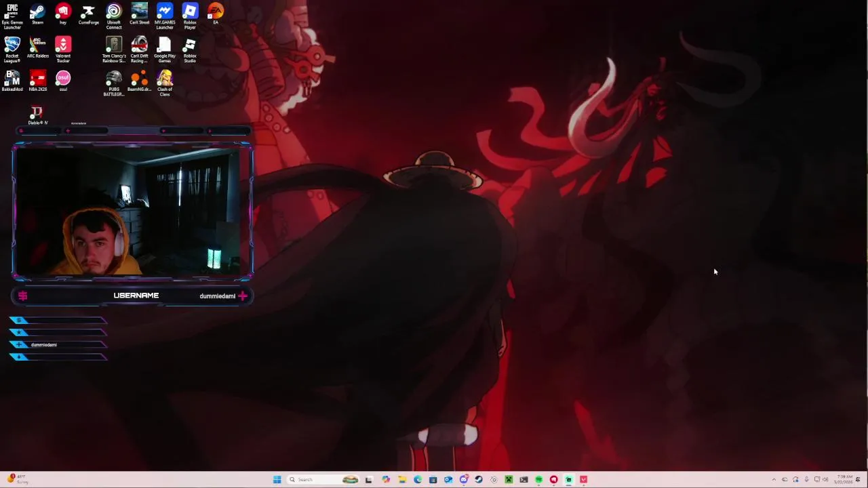Select the Rocket League desktop icon
868x488 pixels.
pos(12,50)
